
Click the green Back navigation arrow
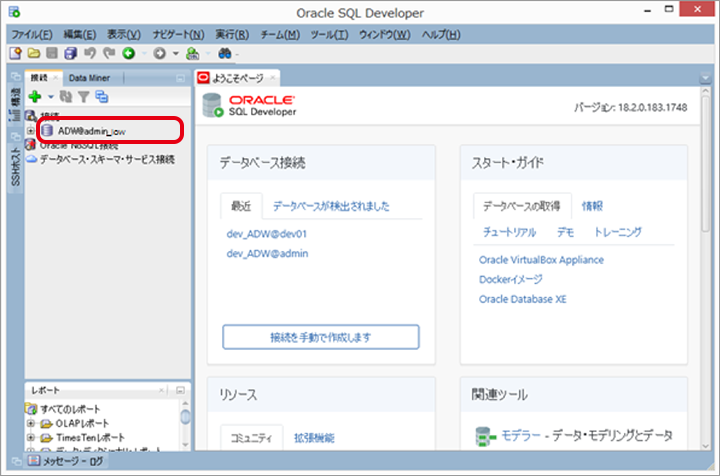pos(129,53)
